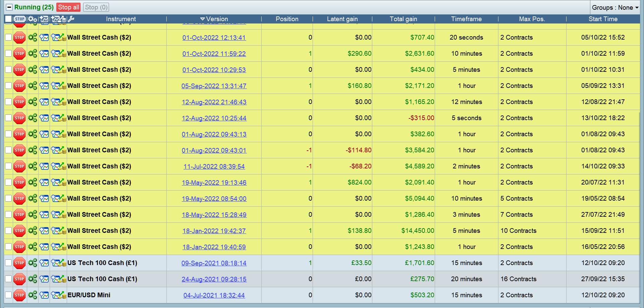
Task: Stop the US Tech 100 system version 09-Sep-2021
Action: click(19, 263)
